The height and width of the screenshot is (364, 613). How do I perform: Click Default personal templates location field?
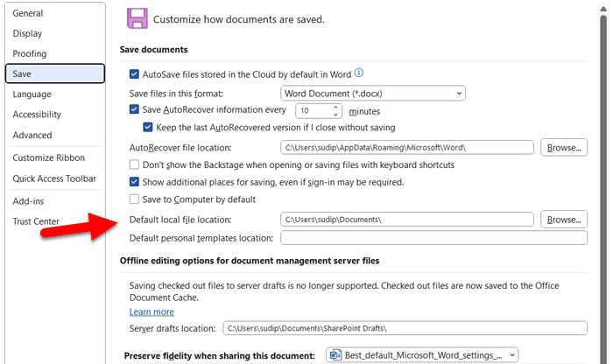click(x=433, y=238)
